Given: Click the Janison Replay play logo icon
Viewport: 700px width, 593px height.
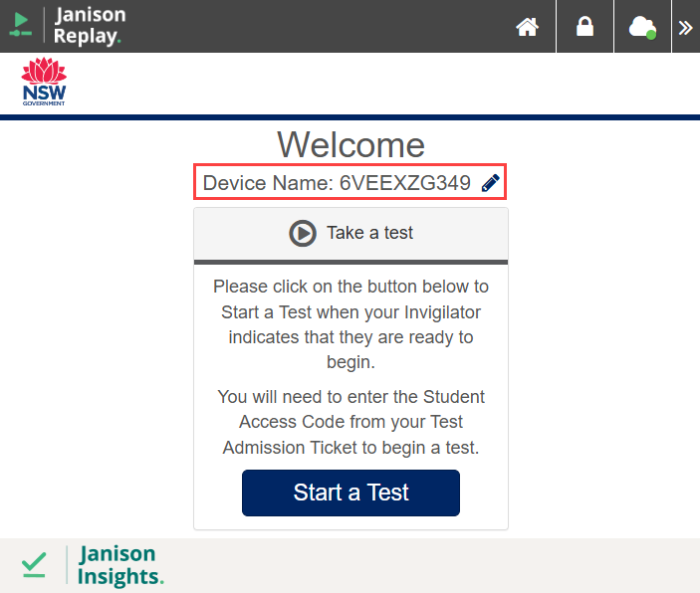Looking at the screenshot, I should coord(21,25).
